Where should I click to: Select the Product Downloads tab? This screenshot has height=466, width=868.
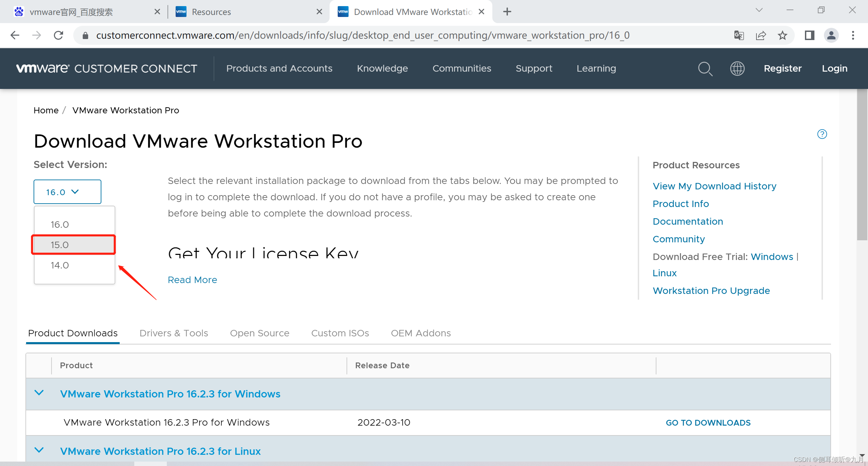coord(73,333)
